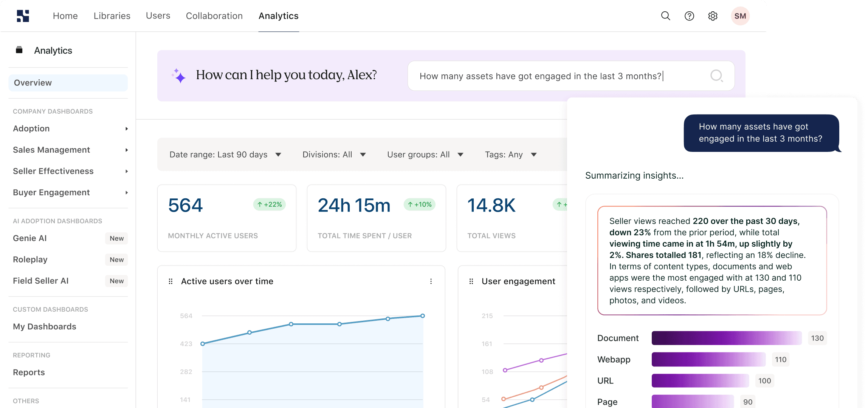Click the New badge next to Roleplay

tap(116, 260)
